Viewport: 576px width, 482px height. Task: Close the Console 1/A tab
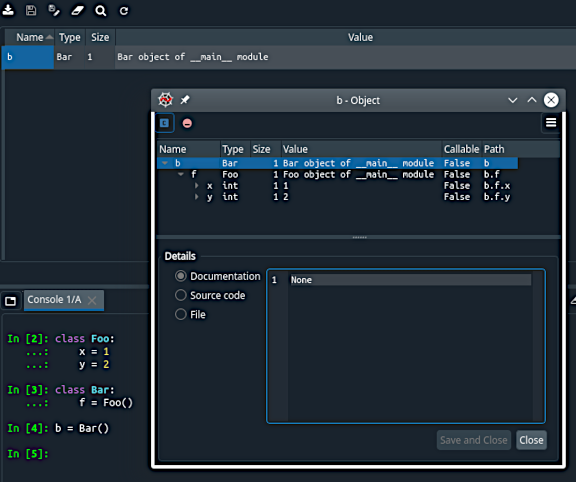point(92,301)
